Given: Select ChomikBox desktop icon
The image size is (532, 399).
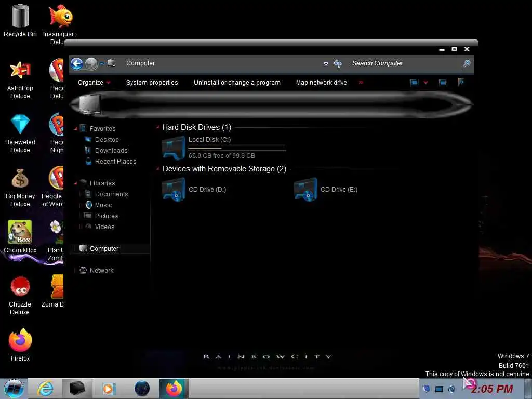Looking at the screenshot, I should pyautogui.click(x=20, y=237).
